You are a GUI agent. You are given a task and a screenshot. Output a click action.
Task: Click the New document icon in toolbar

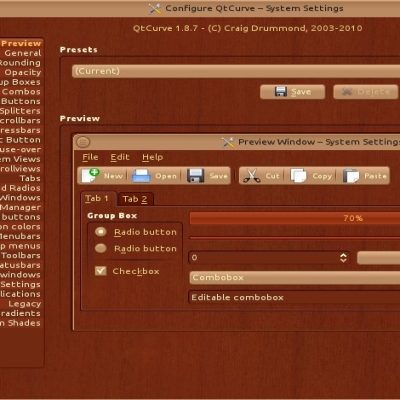pos(91,175)
